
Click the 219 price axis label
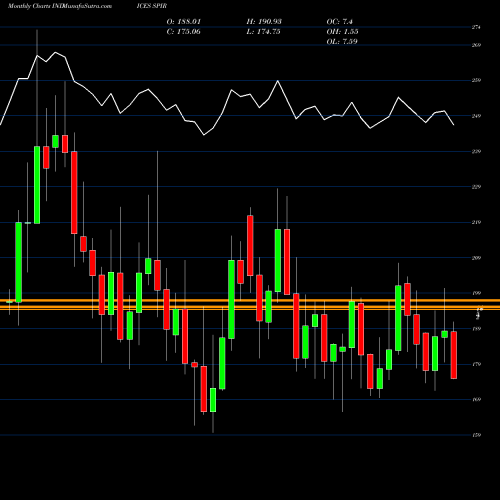pyautogui.click(x=476, y=222)
